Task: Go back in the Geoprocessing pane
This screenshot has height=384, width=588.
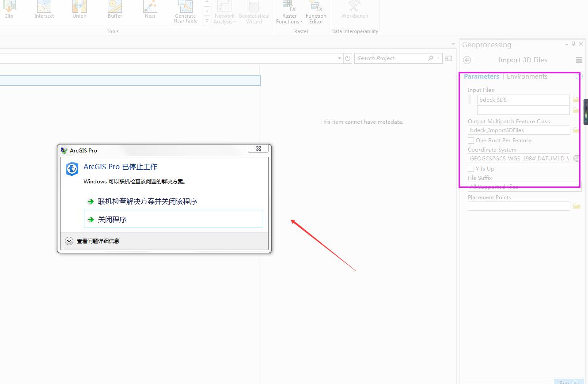Action: (467, 60)
